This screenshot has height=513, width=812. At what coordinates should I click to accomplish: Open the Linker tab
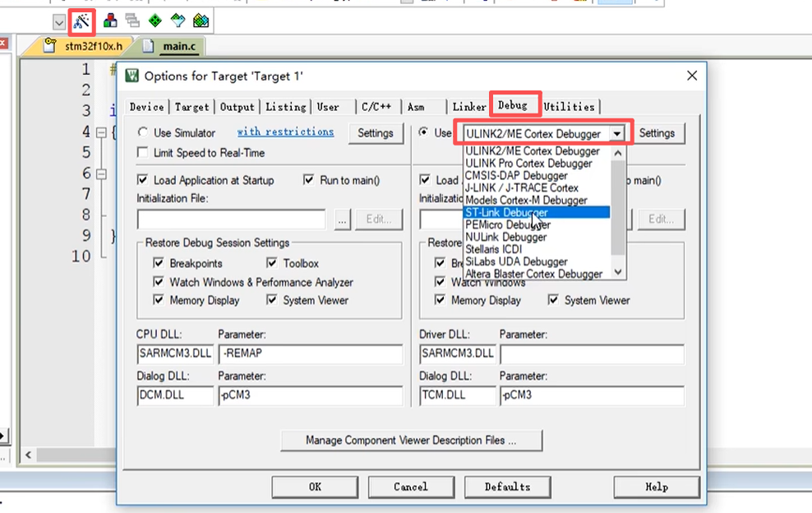(x=469, y=107)
